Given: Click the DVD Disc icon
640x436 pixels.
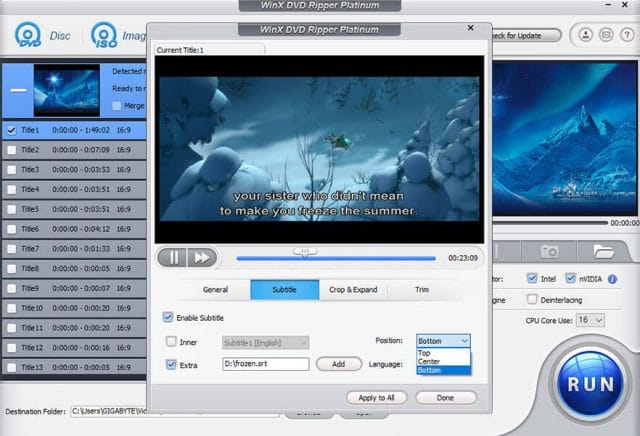Looking at the screenshot, I should [27, 36].
